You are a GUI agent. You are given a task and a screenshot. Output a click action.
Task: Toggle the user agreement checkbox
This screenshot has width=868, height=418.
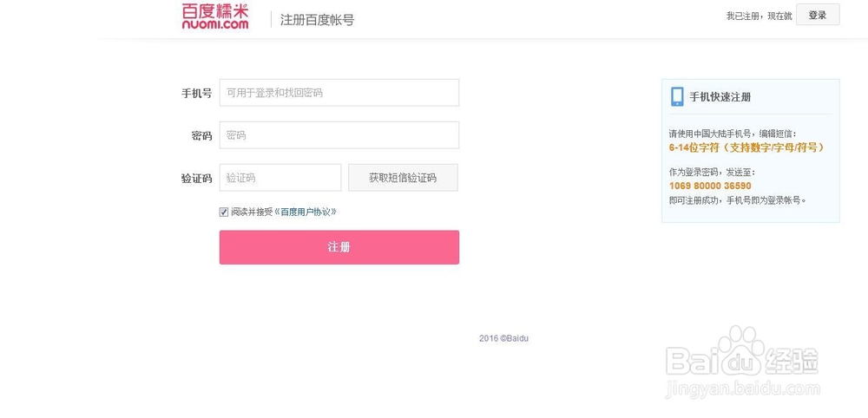[x=224, y=212]
